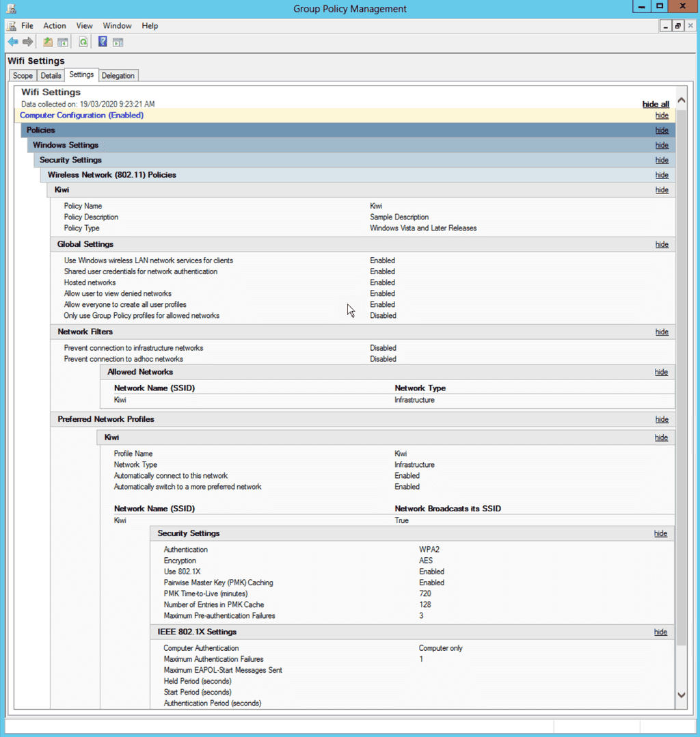Click 'Only use Group Policy profiles for allowed networks'

(142, 316)
